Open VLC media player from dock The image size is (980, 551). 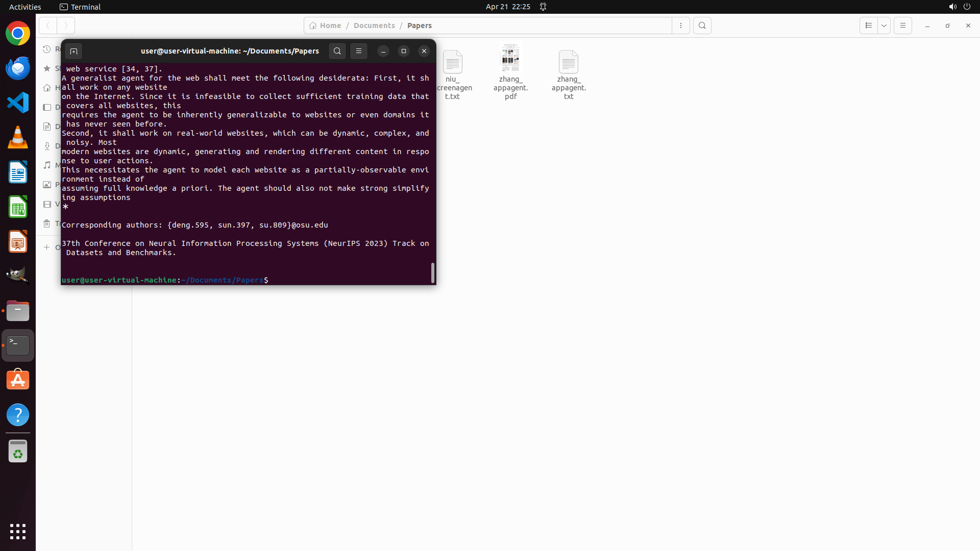(18, 138)
